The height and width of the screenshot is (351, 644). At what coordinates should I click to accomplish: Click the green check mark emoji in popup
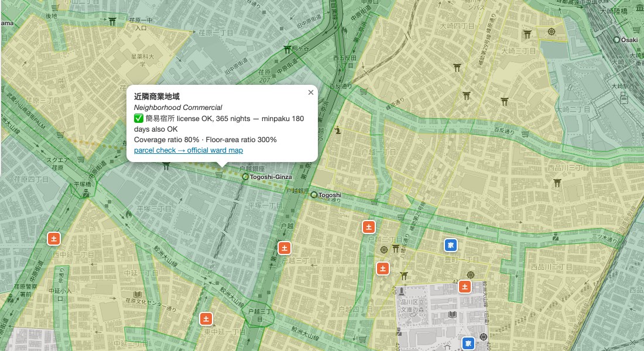click(138, 118)
